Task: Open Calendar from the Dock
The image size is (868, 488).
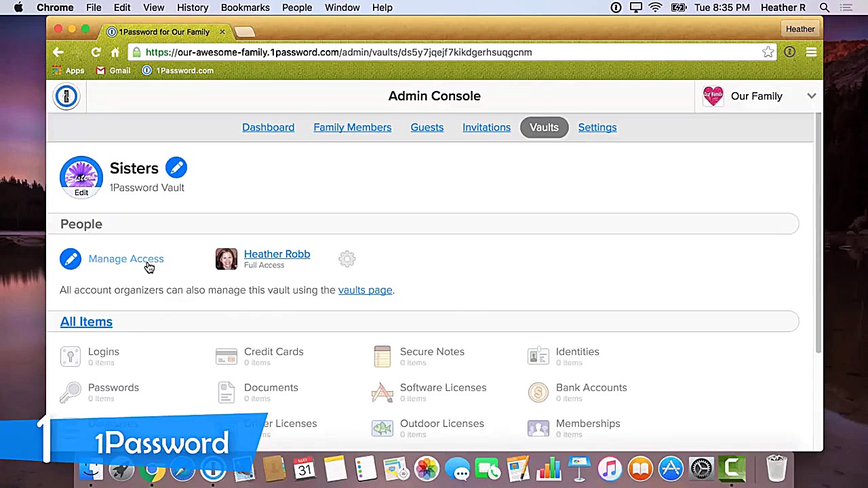Action: [304, 468]
